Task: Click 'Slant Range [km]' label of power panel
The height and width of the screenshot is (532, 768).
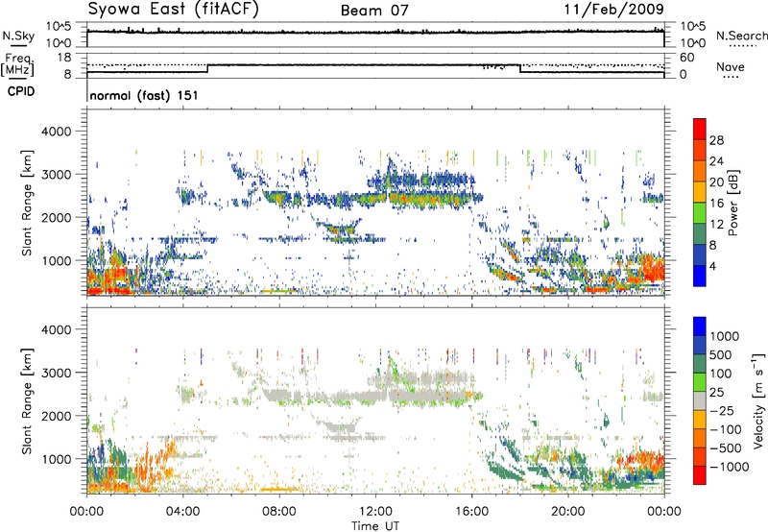Action: point(27,203)
